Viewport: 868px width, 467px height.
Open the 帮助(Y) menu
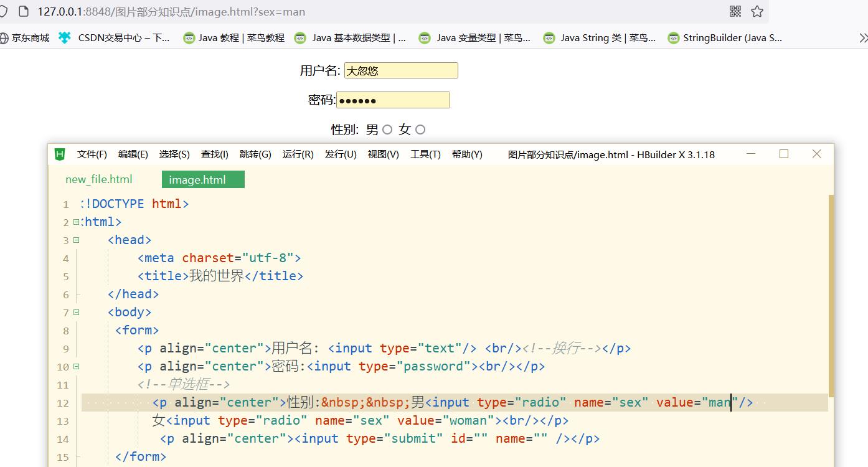[467, 154]
